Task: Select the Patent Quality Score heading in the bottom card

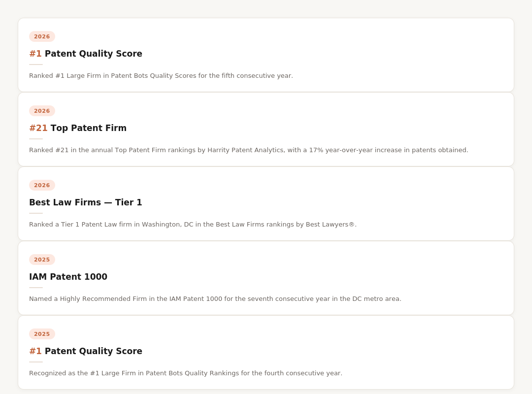Action: point(93,351)
